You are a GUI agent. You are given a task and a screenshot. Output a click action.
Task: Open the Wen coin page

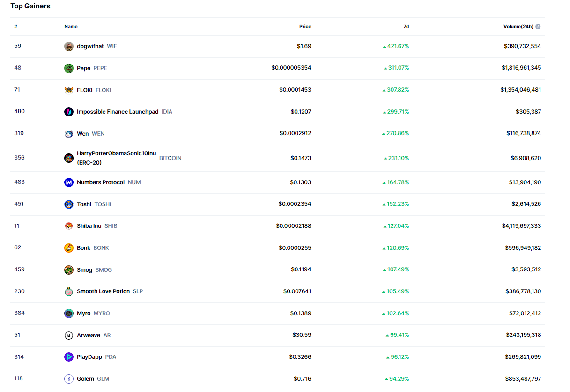pos(82,134)
